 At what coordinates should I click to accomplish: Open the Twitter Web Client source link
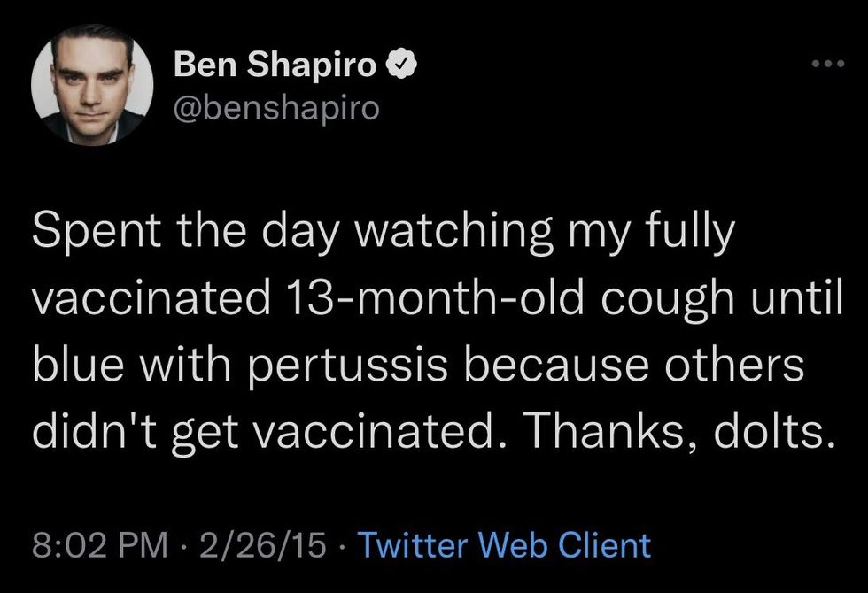(x=504, y=545)
